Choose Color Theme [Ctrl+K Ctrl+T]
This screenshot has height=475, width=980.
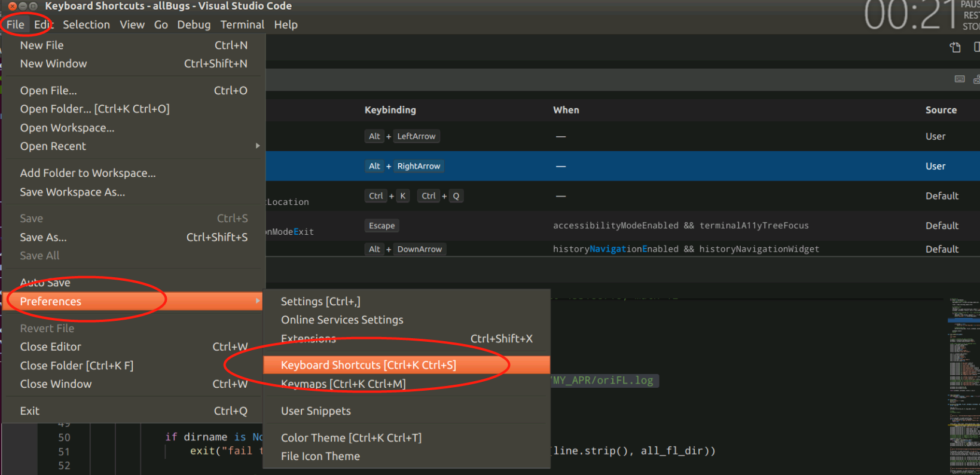(x=407, y=438)
